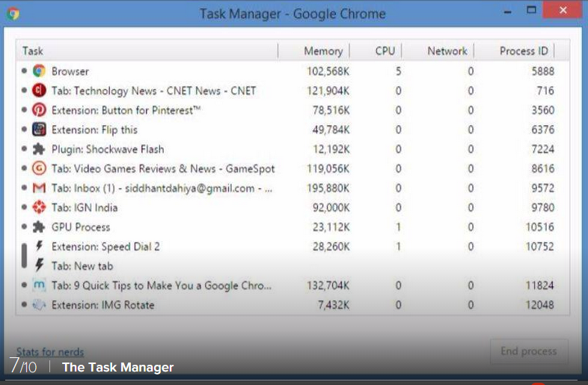Select Plugin: Shockwave Flash row
This screenshot has width=588, height=385.
(293, 149)
